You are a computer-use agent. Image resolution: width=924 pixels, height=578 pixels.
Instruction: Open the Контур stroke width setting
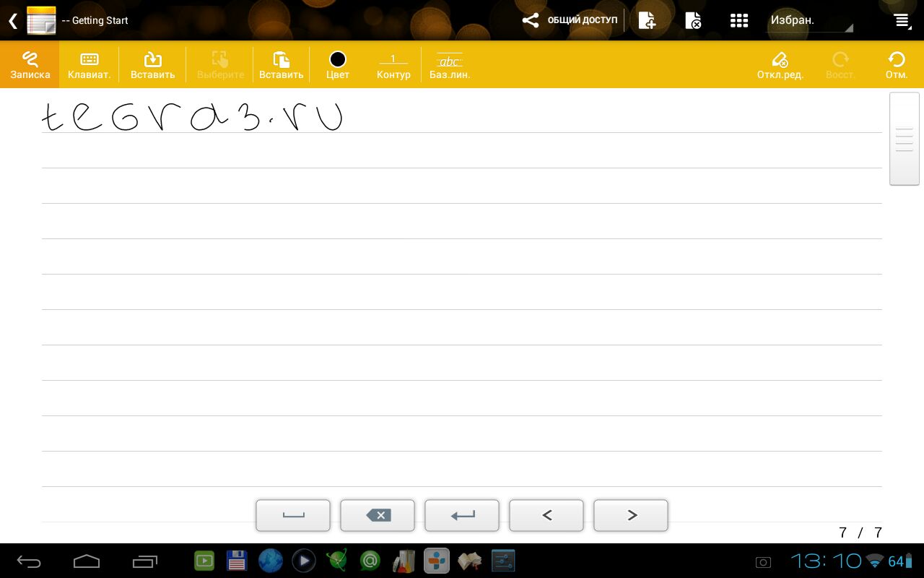[393, 64]
